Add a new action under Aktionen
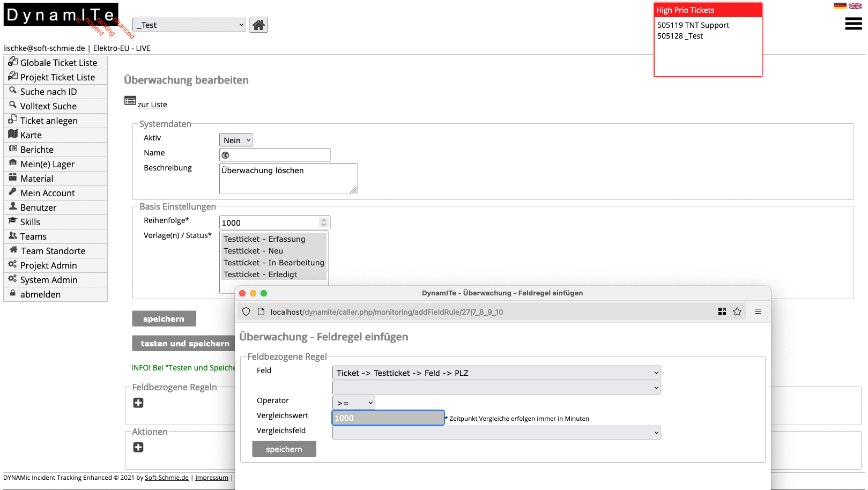The height and width of the screenshot is (490, 868). click(138, 448)
